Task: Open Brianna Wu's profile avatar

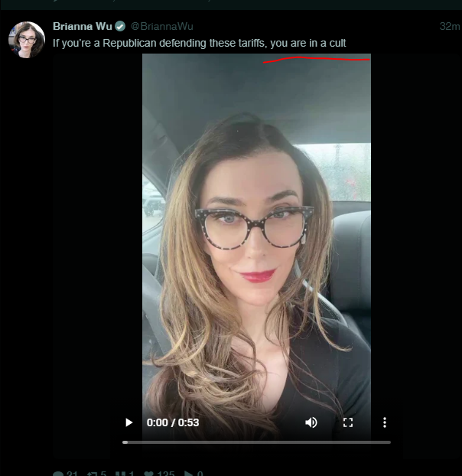Action: [27, 40]
